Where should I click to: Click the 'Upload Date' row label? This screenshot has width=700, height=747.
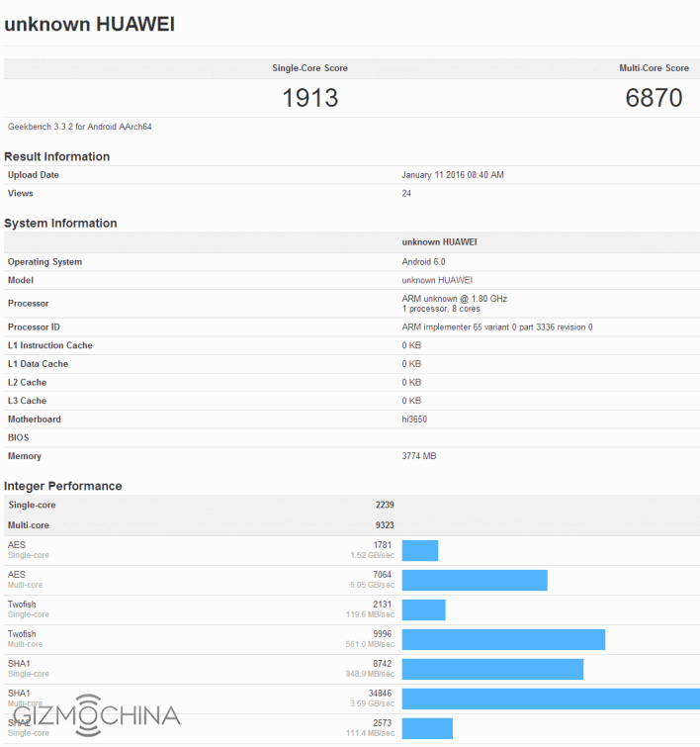[34, 175]
